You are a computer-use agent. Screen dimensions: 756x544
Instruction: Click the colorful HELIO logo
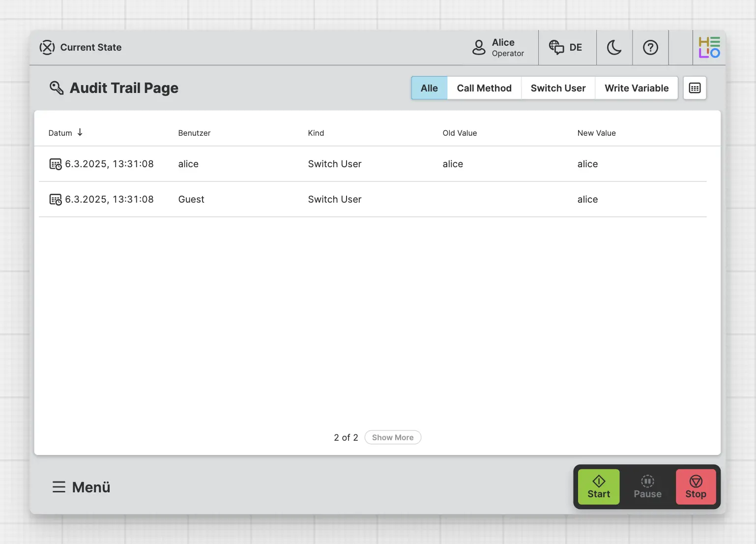[709, 48]
